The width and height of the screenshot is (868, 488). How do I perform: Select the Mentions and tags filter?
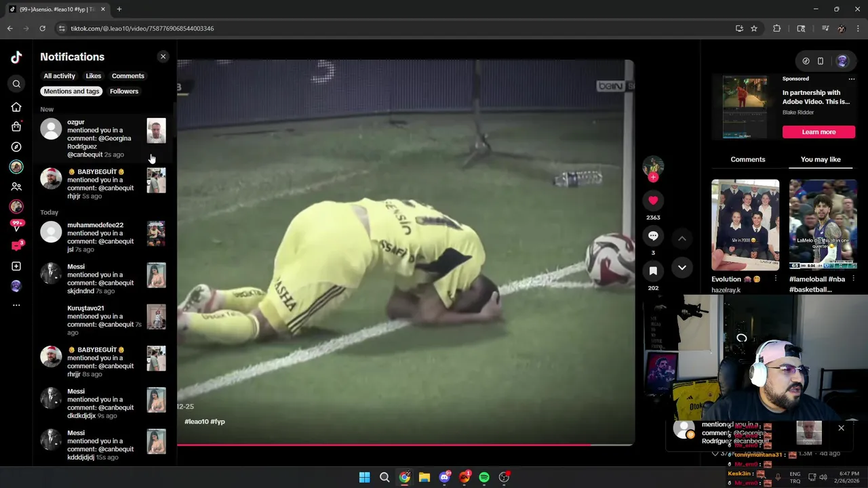coord(72,91)
